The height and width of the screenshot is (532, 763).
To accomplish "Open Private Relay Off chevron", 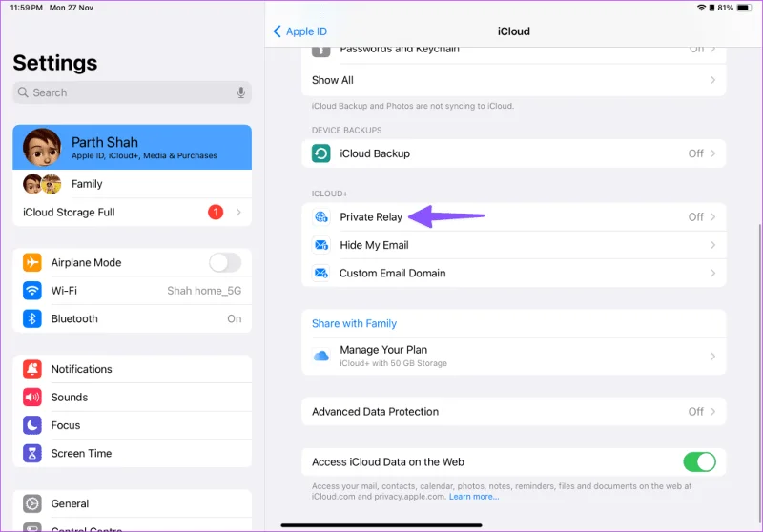I will [x=712, y=216].
